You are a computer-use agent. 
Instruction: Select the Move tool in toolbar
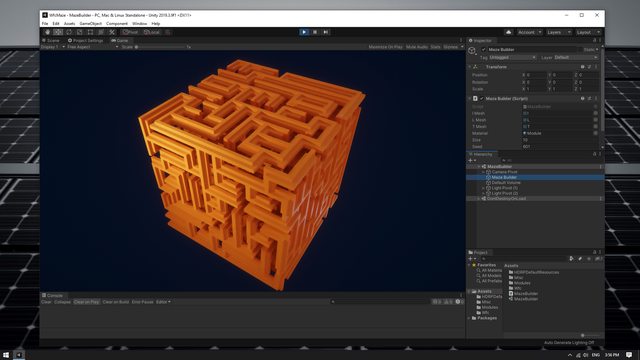[58, 32]
